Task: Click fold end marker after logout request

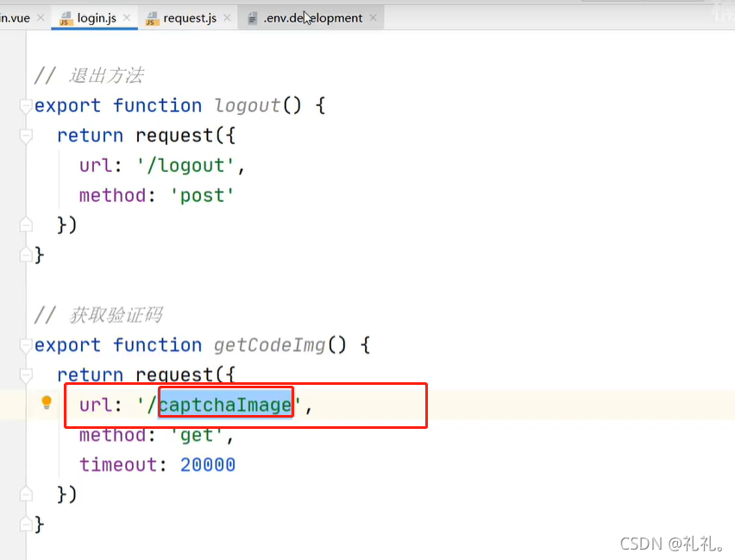Action: coord(26,225)
